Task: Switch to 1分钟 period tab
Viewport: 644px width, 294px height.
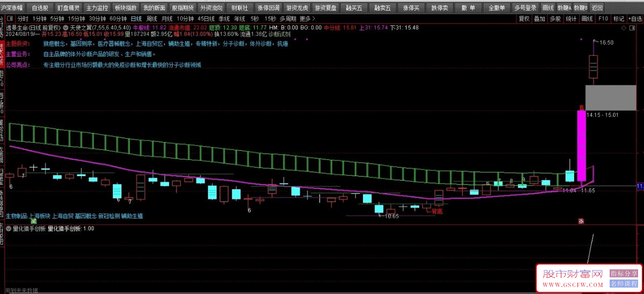Action: coord(40,18)
